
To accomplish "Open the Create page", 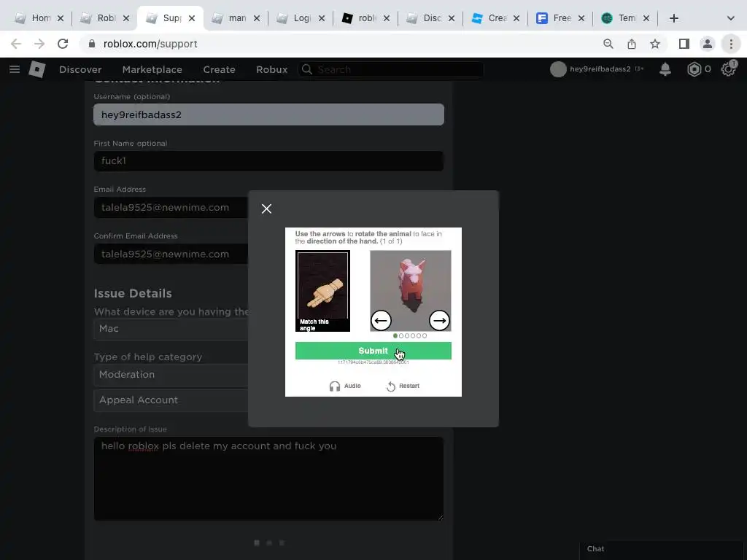I will tap(219, 69).
